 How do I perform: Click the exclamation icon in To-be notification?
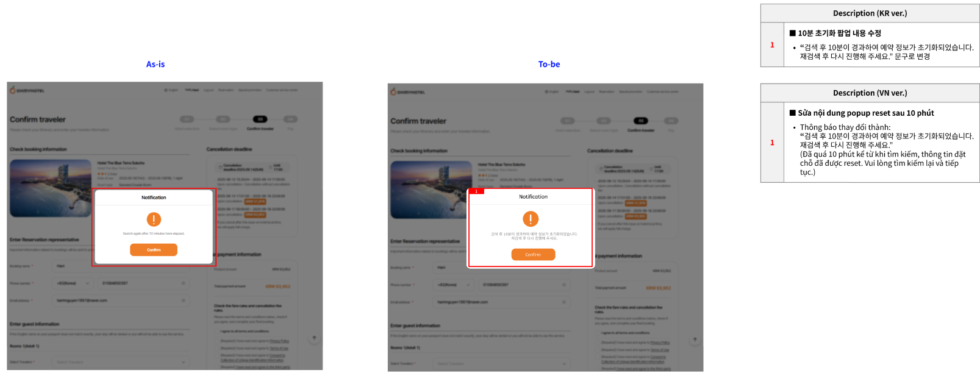[531, 219]
